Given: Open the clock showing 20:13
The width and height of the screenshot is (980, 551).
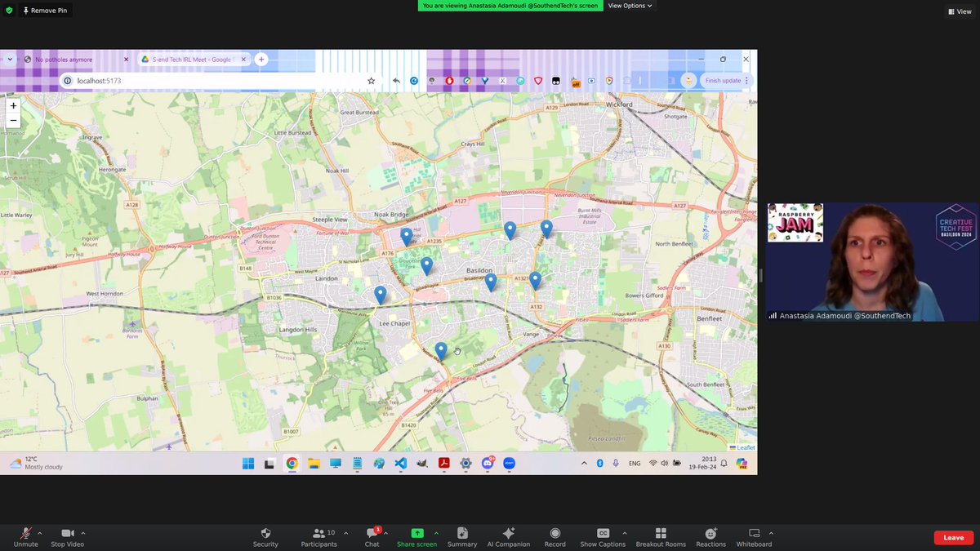Looking at the screenshot, I should point(704,463).
